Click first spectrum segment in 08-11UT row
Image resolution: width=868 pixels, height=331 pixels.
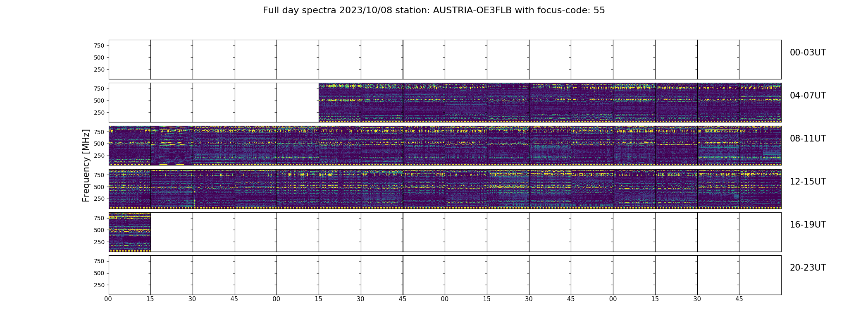pyautogui.click(x=130, y=146)
